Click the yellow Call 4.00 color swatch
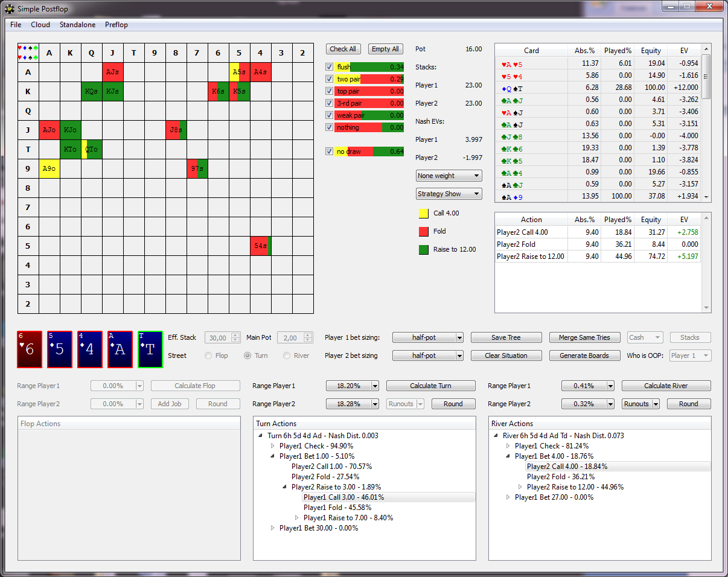This screenshot has height=577, width=728. [x=424, y=213]
